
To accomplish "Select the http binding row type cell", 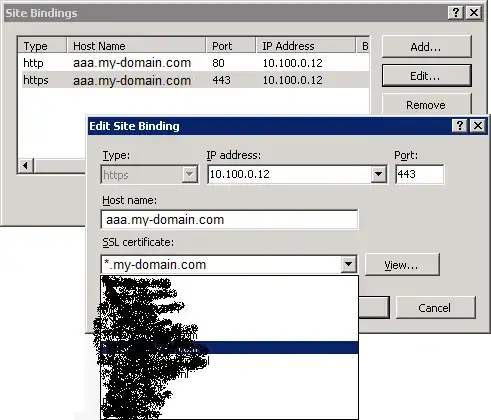I will tap(34, 63).
